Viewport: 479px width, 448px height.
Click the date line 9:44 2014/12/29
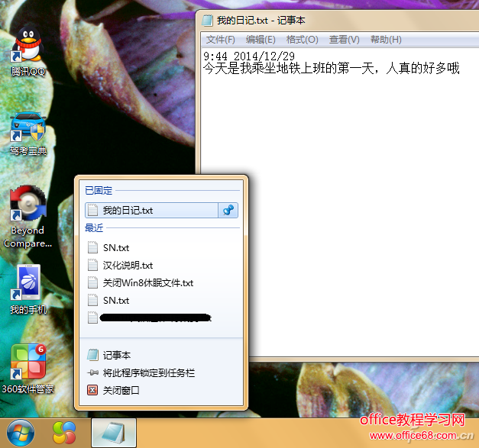click(x=249, y=56)
